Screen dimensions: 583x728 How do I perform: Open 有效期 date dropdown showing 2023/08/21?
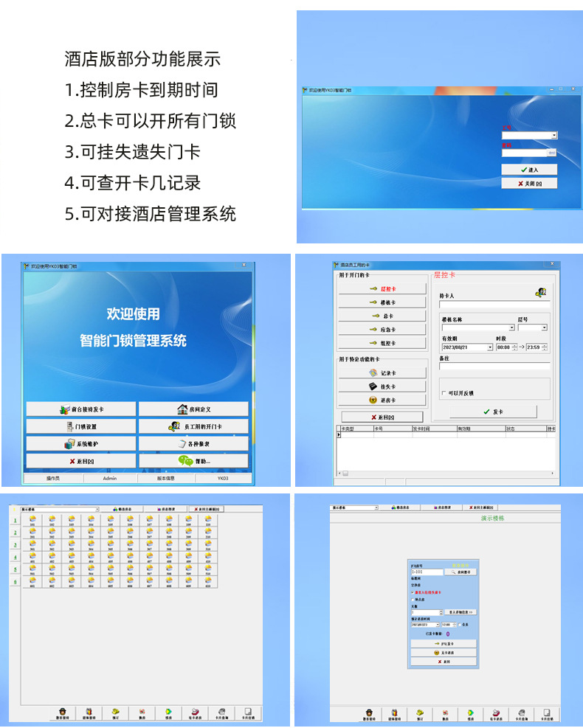tap(489, 347)
